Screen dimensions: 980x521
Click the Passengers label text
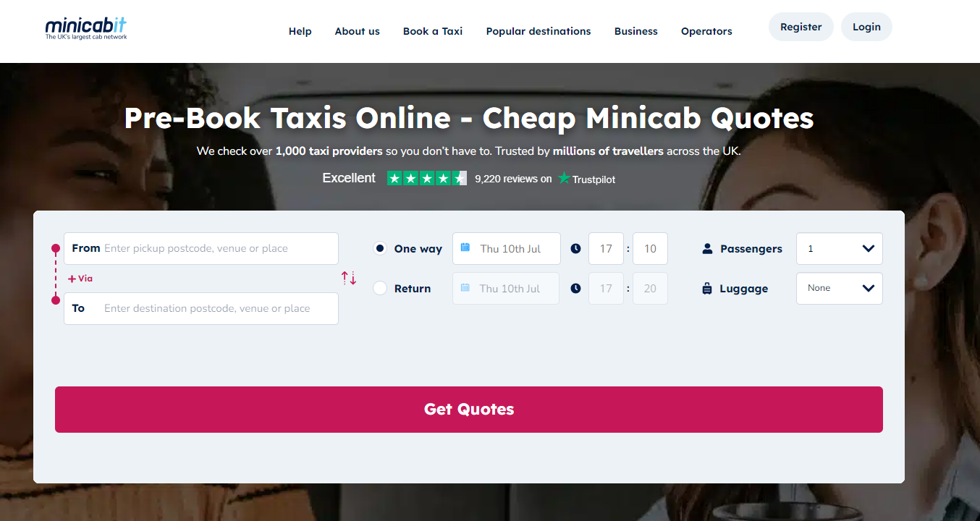(751, 249)
